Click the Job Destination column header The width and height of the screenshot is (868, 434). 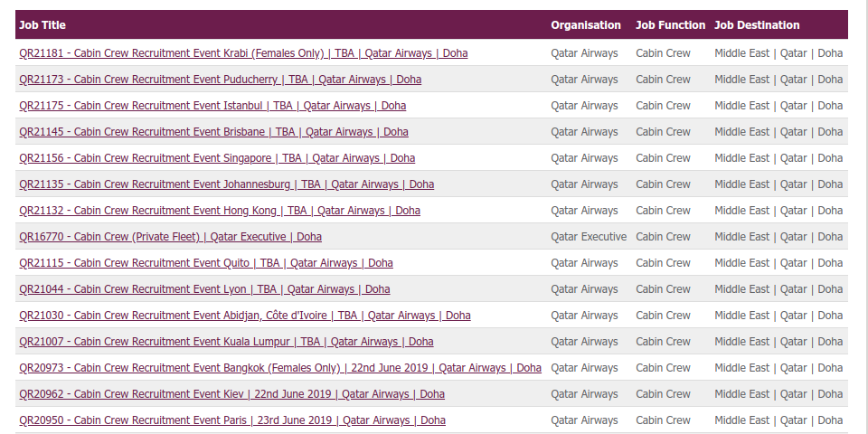[x=757, y=25]
